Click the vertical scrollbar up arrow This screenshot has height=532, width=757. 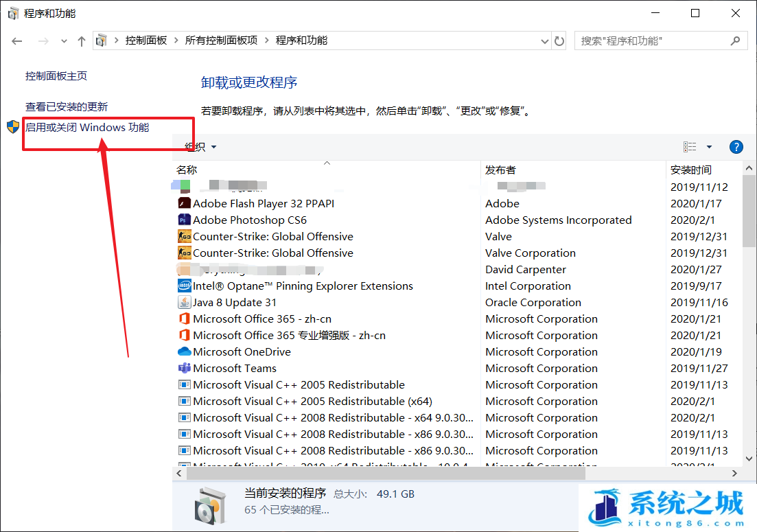coord(749,168)
